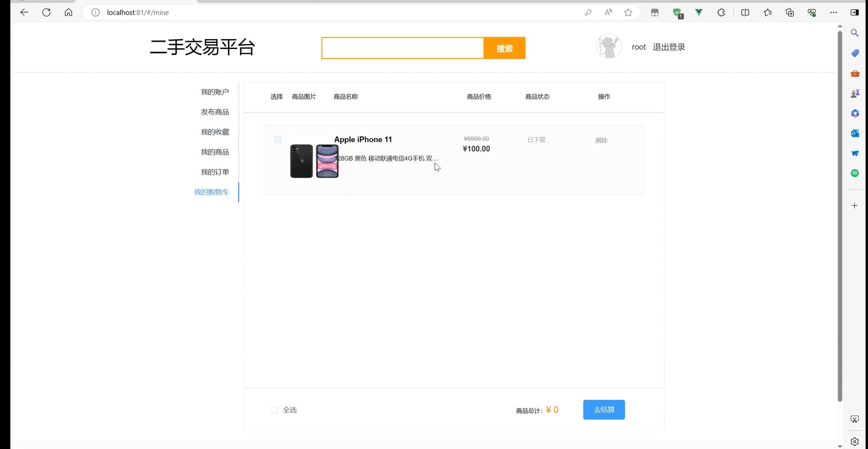Screen dimensions: 868x449
Task: Open sidebar Tools briefcase icon
Action: click(x=855, y=73)
